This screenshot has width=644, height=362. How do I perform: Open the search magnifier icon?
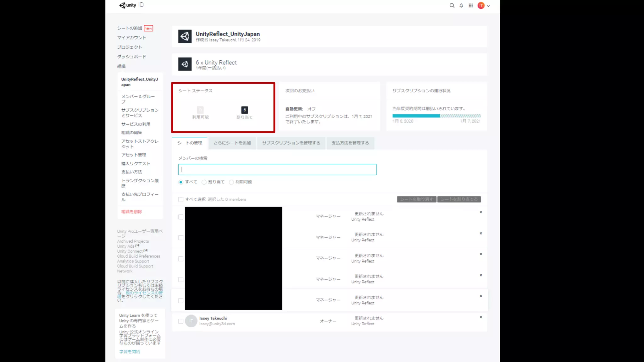pyautogui.click(x=452, y=5)
